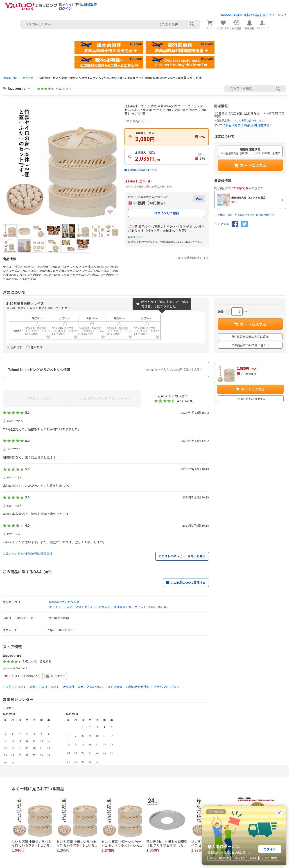
Task: Click the 定期購入の詳細はこちら info icon link
Action: (141, 170)
